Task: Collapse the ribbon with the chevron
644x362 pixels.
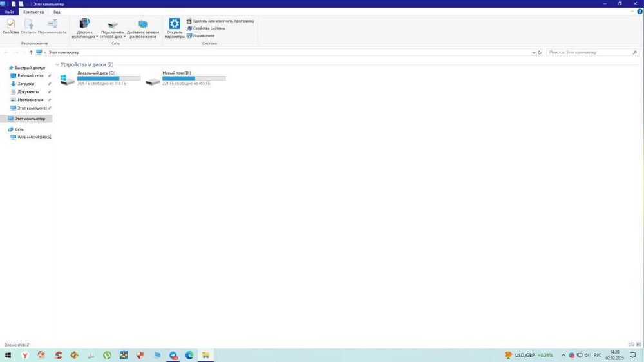Action: [x=632, y=12]
